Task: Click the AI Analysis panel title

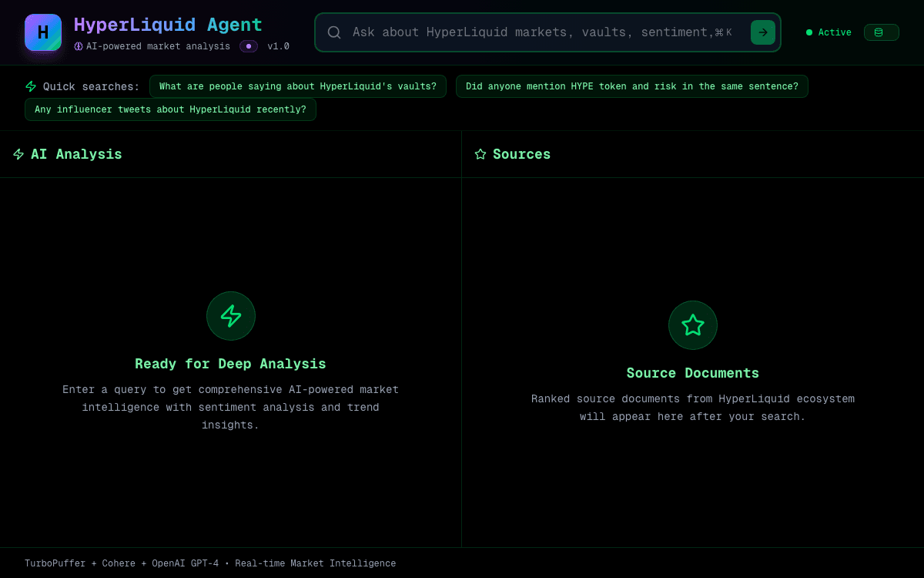Action: click(x=76, y=154)
